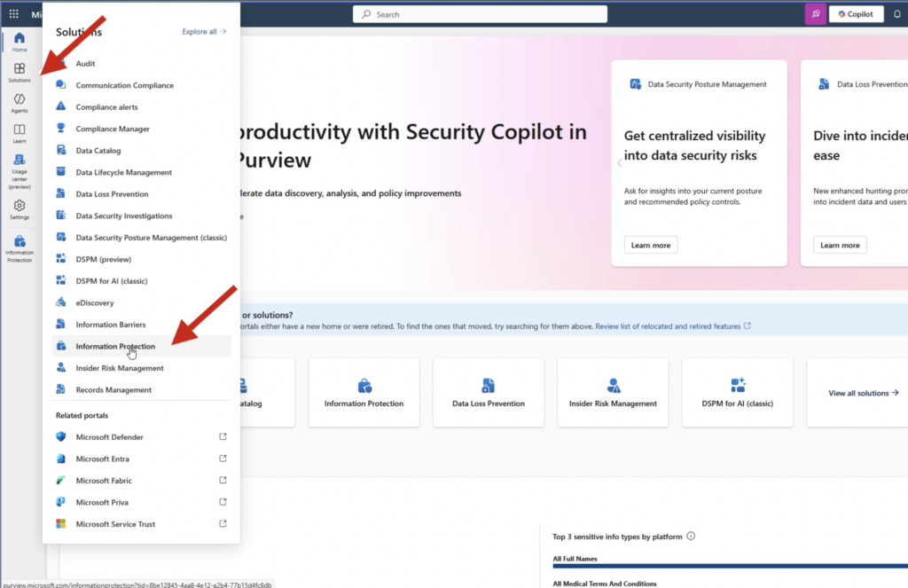Click the Related portals heading text
This screenshot has width=908, height=588.
coord(82,415)
